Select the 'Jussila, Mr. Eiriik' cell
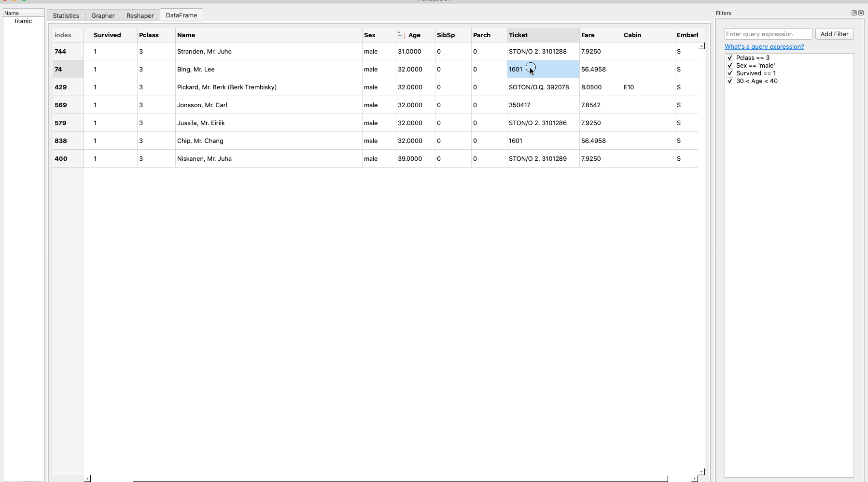The height and width of the screenshot is (482, 868). (269, 123)
